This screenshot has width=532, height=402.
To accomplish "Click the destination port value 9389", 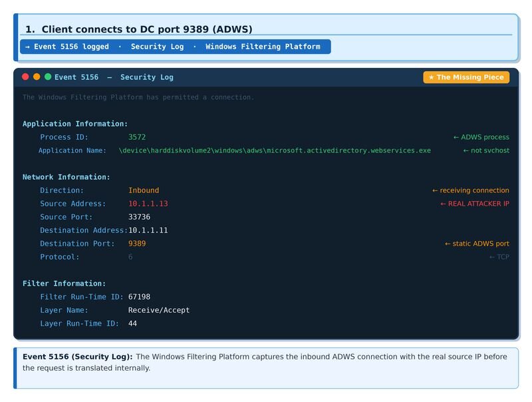I will [x=137, y=244].
